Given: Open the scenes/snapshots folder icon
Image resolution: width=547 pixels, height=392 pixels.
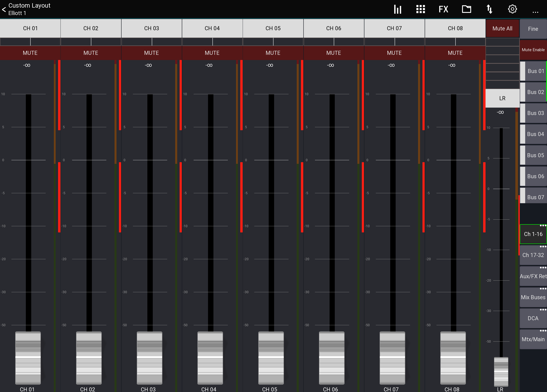Looking at the screenshot, I should (467, 9).
